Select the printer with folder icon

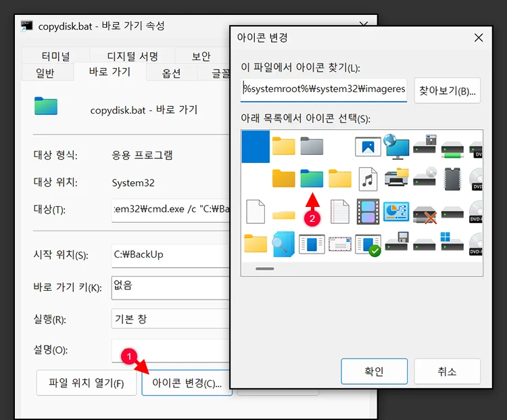click(x=397, y=177)
